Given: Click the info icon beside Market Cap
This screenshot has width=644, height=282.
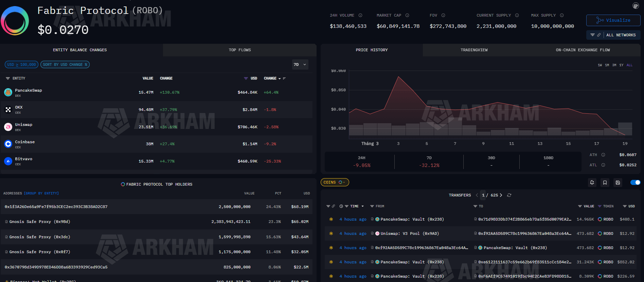Looking at the screenshot, I should click(x=407, y=15).
